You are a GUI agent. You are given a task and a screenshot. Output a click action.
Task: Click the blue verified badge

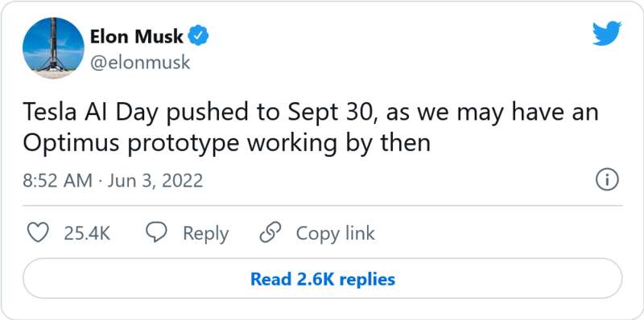point(198,36)
